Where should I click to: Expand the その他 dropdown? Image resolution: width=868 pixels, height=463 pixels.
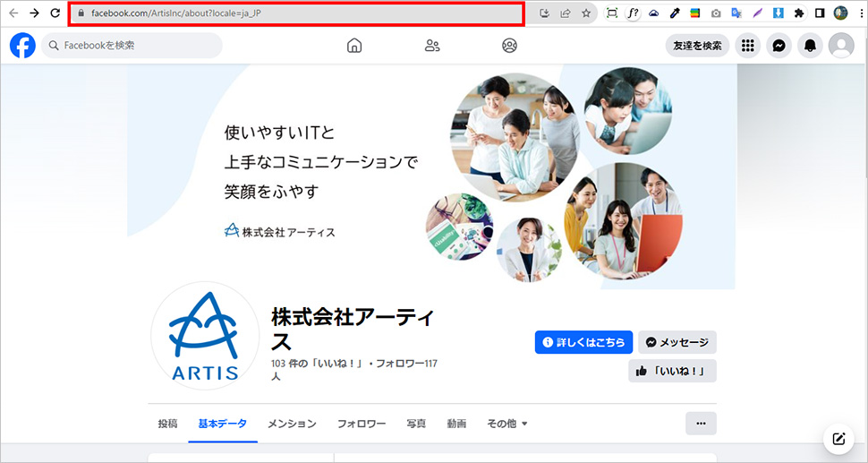pyautogui.click(x=507, y=424)
